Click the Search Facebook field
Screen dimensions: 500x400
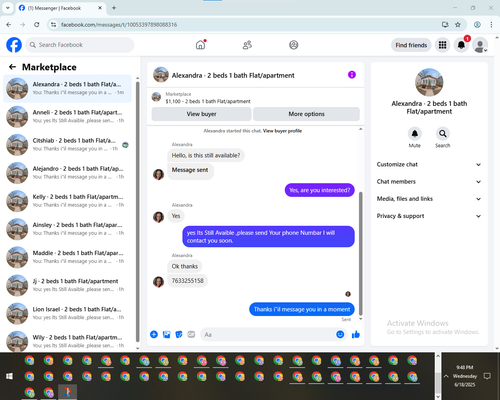[x=80, y=45]
